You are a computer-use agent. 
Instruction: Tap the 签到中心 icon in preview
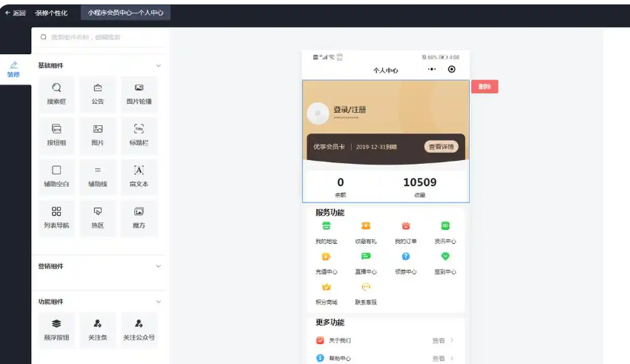(444, 256)
